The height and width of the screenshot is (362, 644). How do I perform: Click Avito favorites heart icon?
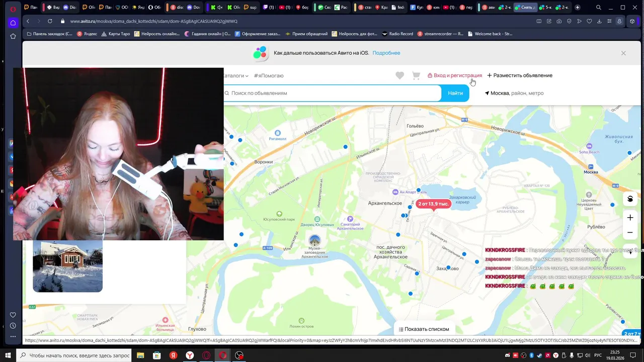[399, 75]
